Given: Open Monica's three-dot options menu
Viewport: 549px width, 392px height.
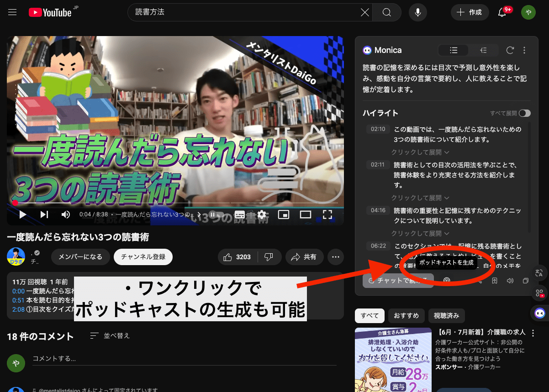Looking at the screenshot, I should point(524,50).
